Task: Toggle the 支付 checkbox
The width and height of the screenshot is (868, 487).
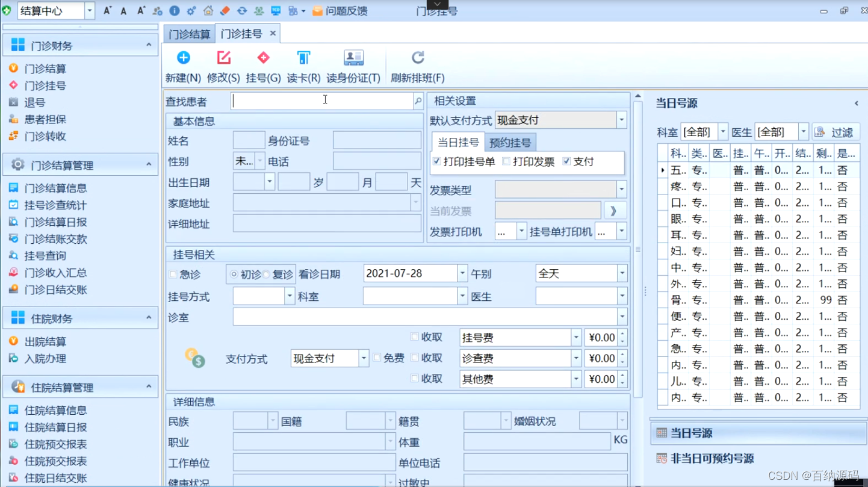Action: [566, 161]
